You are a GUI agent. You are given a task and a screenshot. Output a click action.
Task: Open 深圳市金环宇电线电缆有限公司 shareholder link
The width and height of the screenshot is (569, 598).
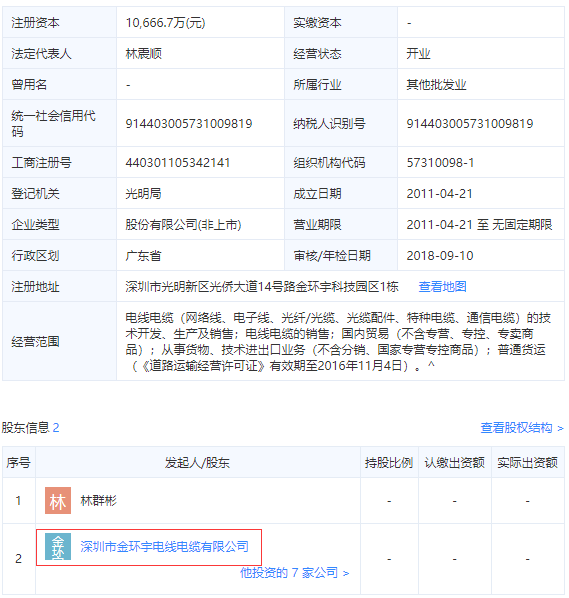pyautogui.click(x=164, y=547)
